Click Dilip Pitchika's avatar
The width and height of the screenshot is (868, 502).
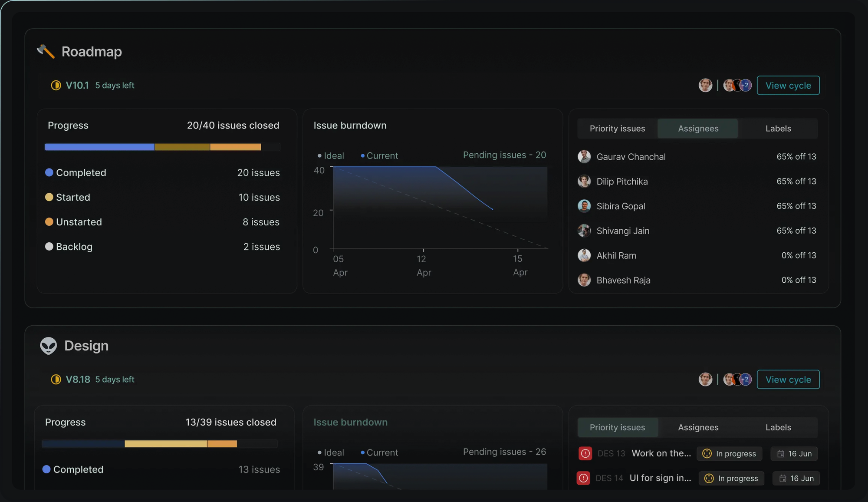click(x=584, y=181)
